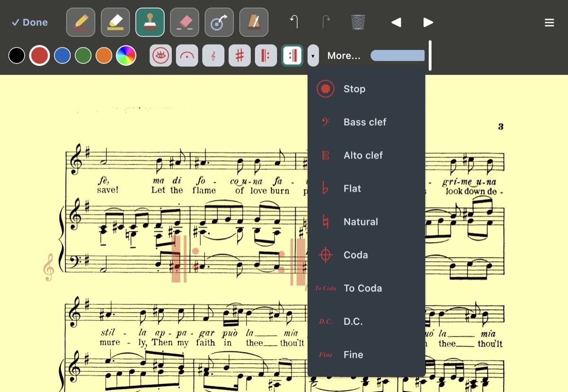
Task: Click the lyric "Let the flame"
Action: (x=183, y=190)
